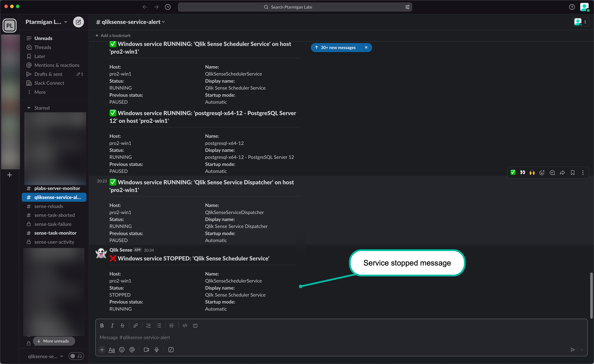Open the Ptarmigan Labs workspace dropdown
This screenshot has width=594, height=364.
pyautogui.click(x=46, y=22)
